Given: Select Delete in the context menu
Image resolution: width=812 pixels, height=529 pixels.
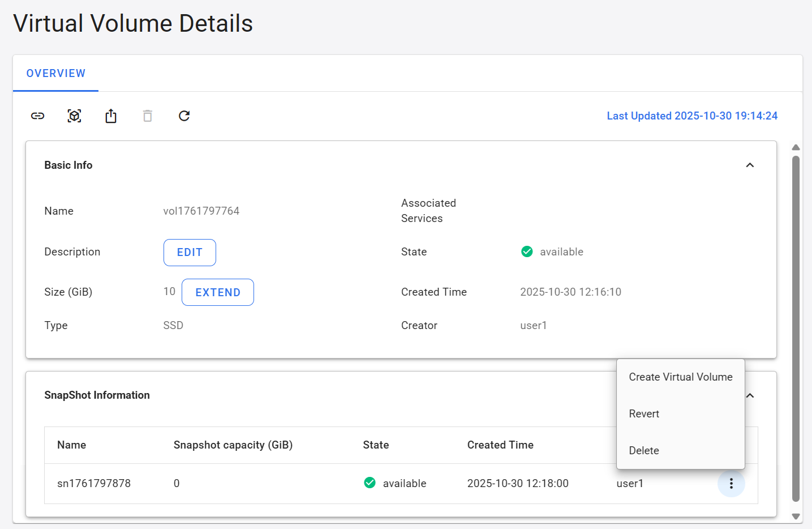Looking at the screenshot, I should [x=681, y=450].
